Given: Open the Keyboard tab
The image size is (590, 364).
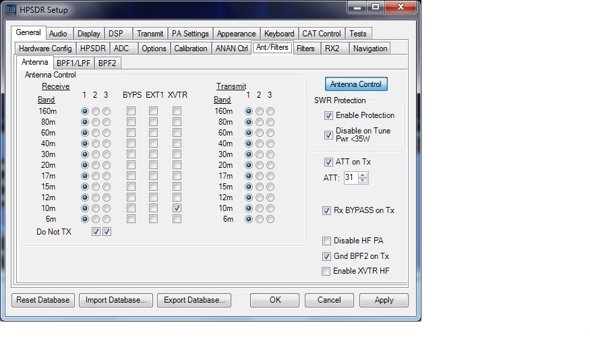Looking at the screenshot, I should click(279, 34).
